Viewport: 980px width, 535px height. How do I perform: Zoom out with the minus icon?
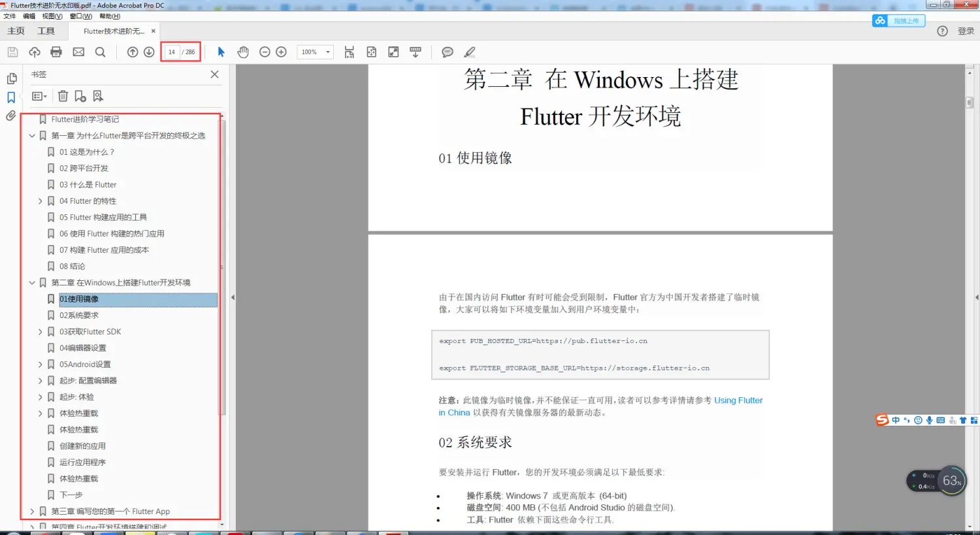click(265, 52)
